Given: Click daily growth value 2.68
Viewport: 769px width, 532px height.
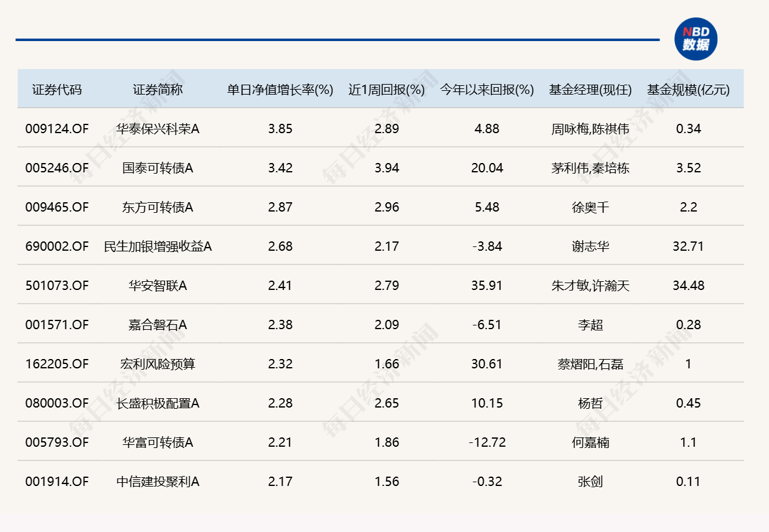Looking at the screenshot, I should coord(280,246).
